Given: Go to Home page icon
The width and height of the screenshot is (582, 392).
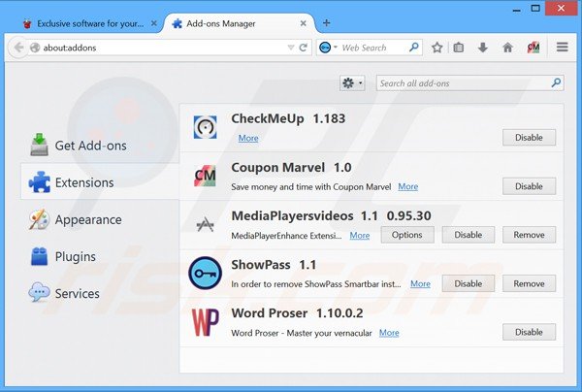Looking at the screenshot, I should 507,48.
